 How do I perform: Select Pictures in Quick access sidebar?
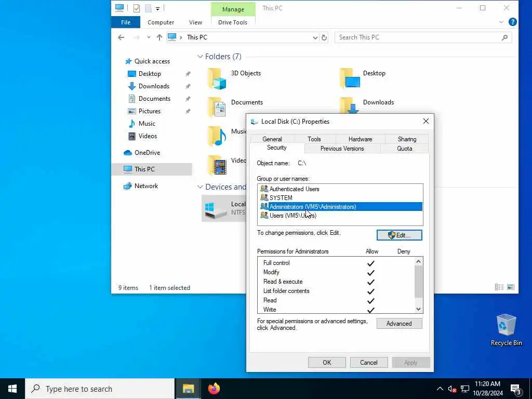coord(149,111)
